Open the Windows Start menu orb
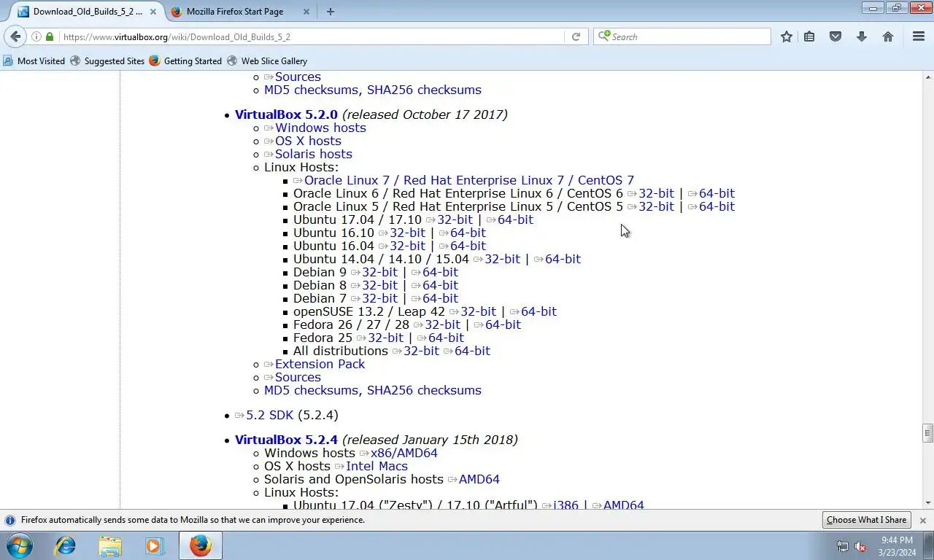The width and height of the screenshot is (934, 560). [20, 545]
